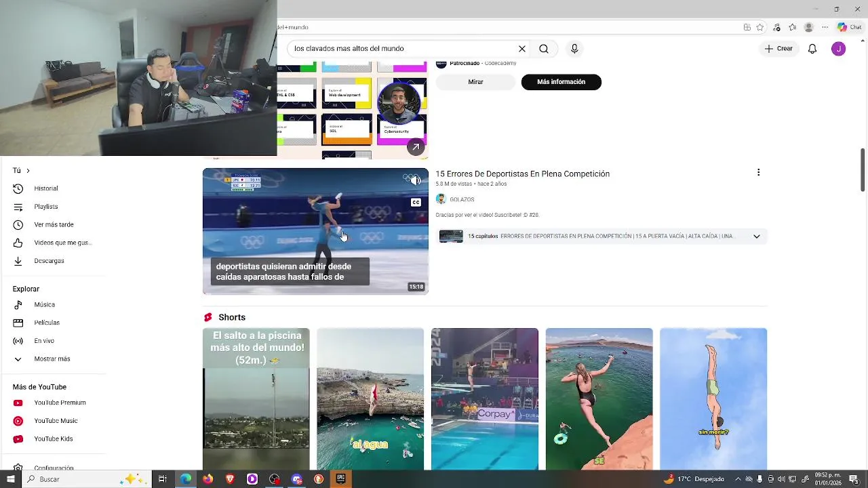Mute the preview playing video thumbnail

pyautogui.click(x=416, y=180)
